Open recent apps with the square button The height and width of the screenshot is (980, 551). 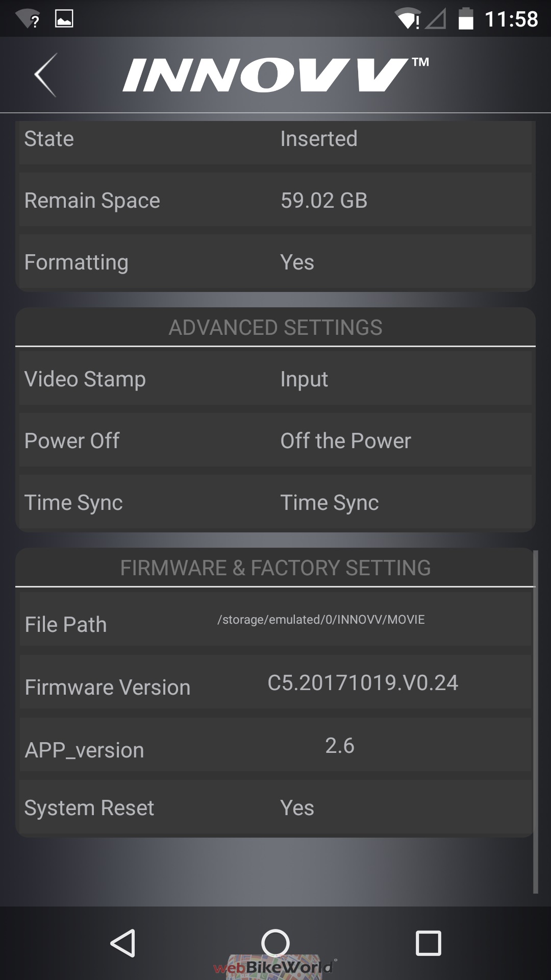coord(428,942)
